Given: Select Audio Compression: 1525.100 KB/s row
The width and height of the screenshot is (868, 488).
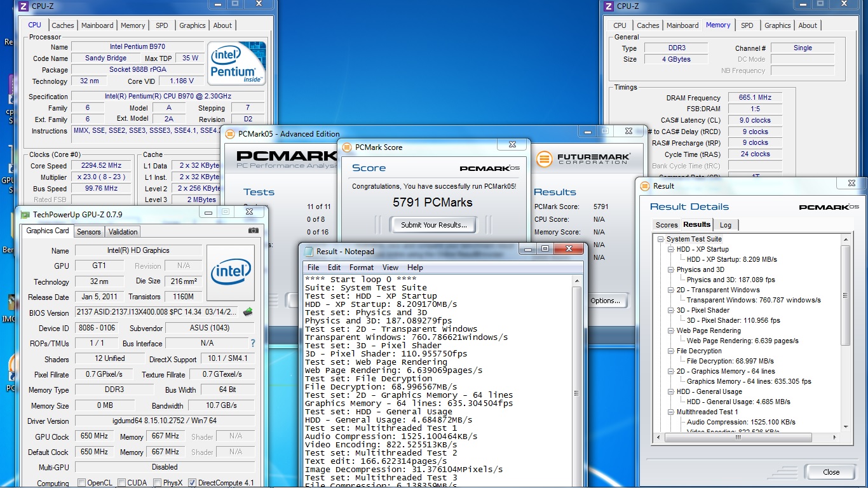Looking at the screenshot, I should pos(741,422).
